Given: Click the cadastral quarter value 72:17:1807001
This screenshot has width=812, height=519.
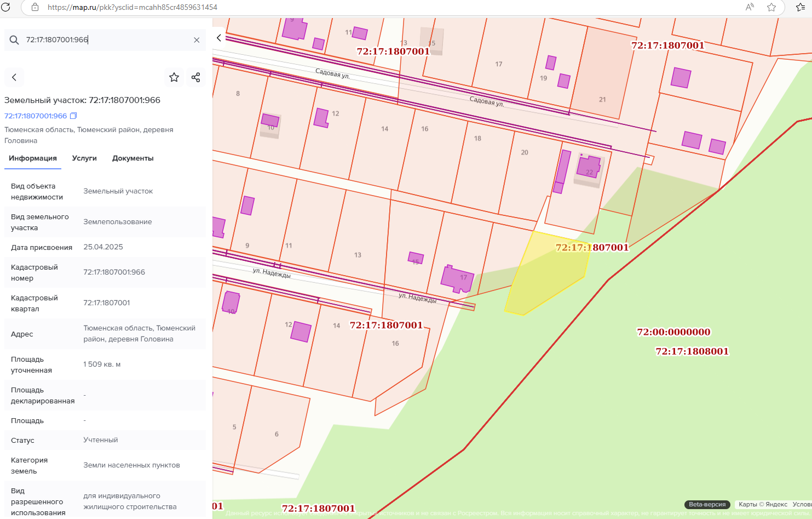Looking at the screenshot, I should click(x=107, y=303).
